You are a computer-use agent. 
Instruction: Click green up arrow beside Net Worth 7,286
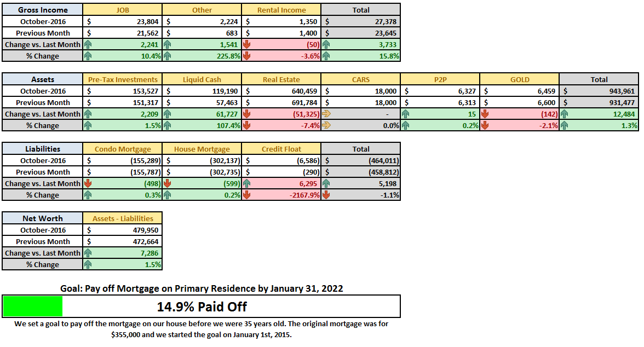pyautogui.click(x=88, y=253)
